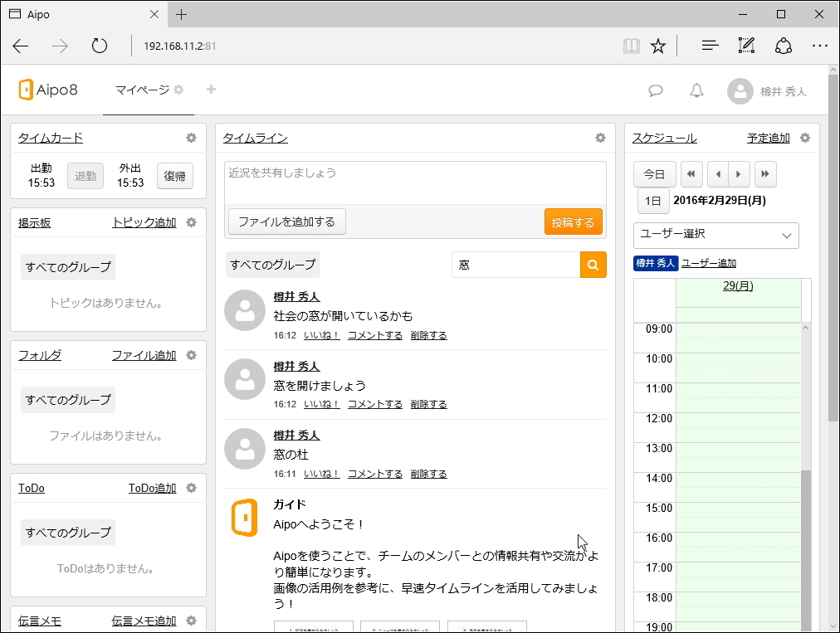
Task: Open the timeline widget settings gear
Action: coord(599,139)
